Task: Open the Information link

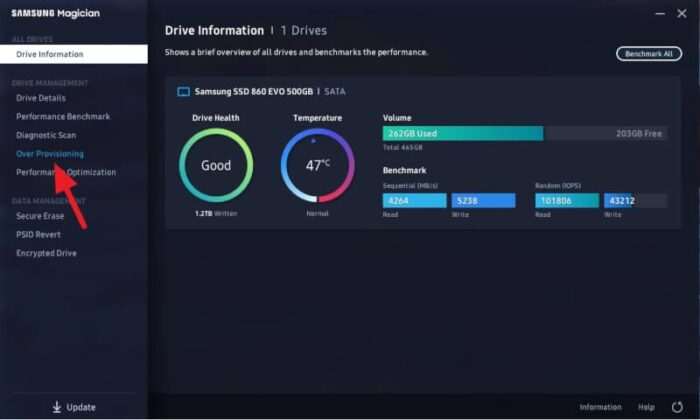Action: tap(600, 407)
